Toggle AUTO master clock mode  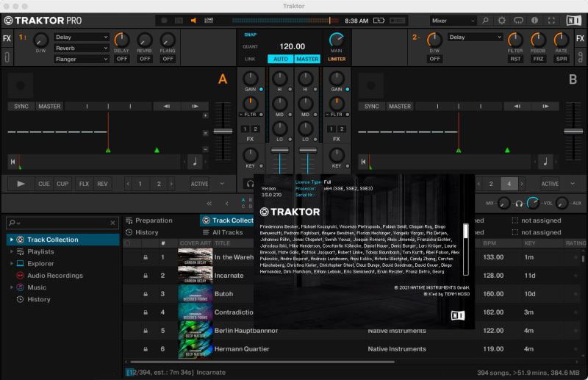[x=281, y=59]
